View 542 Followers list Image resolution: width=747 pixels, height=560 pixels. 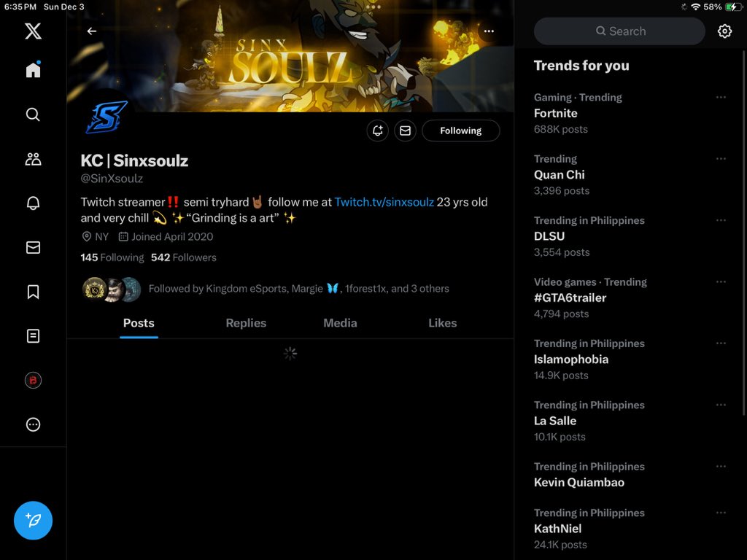(x=183, y=257)
